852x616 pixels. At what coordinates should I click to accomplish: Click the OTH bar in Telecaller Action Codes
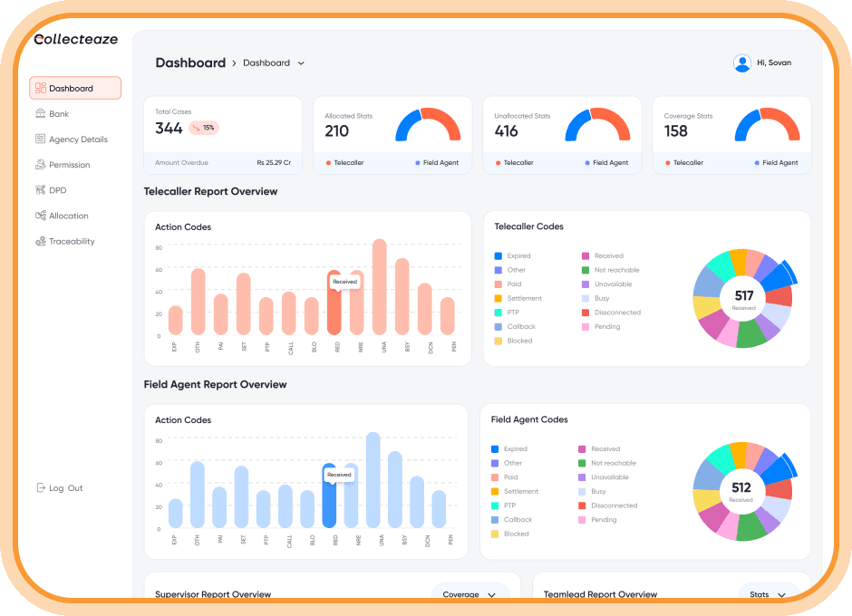198,302
